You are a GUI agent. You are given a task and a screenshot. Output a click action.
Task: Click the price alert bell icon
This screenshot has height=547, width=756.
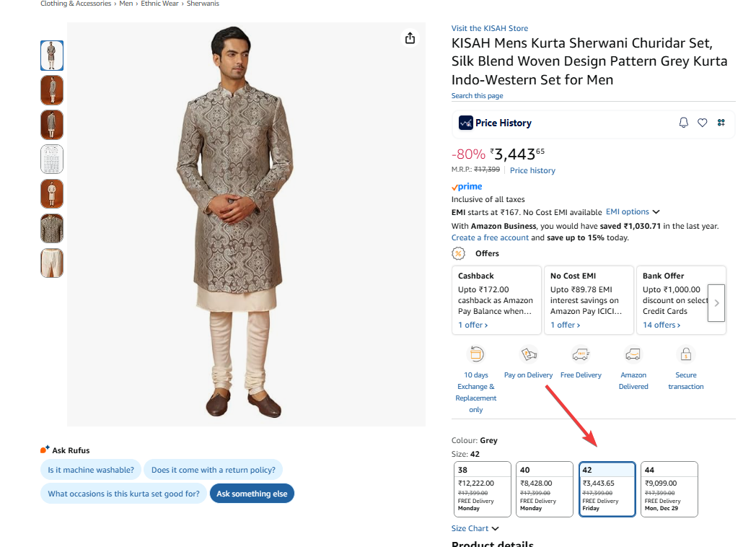684,123
